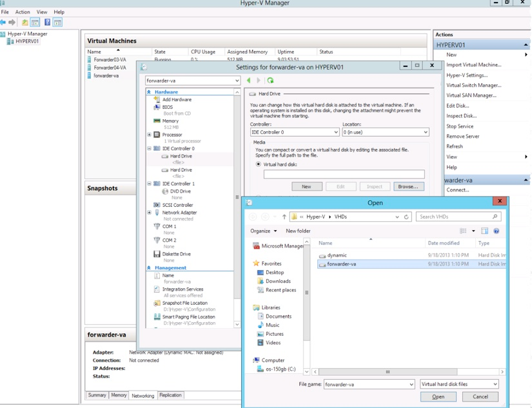The width and height of the screenshot is (532, 408).
Task: Click the File name input field
Action: pyautogui.click(x=369, y=384)
